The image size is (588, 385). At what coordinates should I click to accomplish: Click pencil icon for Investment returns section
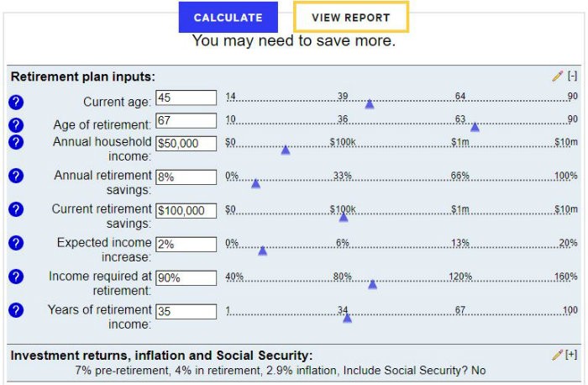(x=558, y=355)
